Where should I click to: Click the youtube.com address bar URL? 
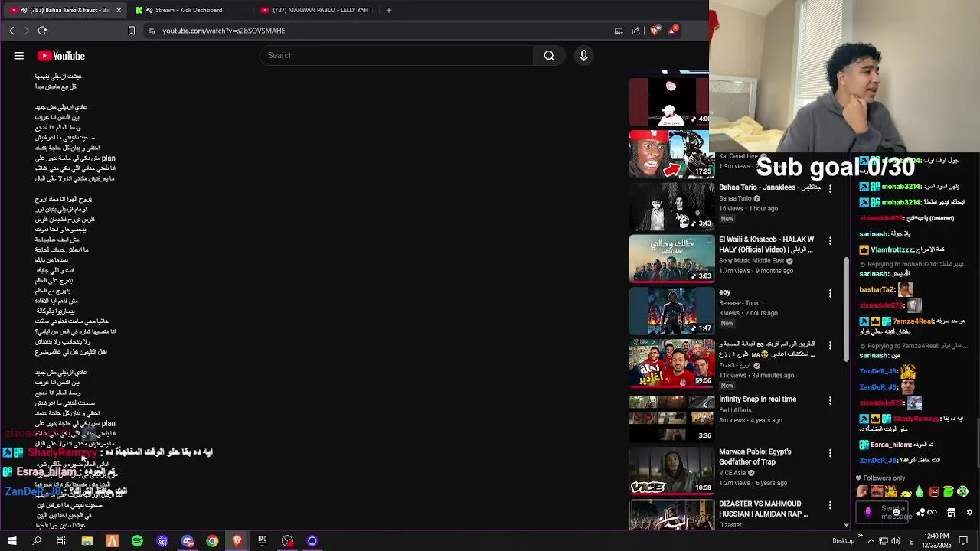(x=224, y=31)
